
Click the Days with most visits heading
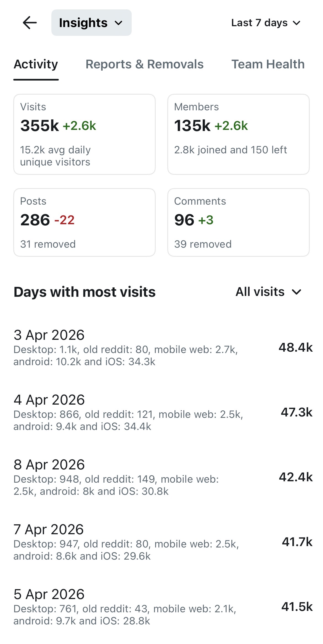[84, 292]
